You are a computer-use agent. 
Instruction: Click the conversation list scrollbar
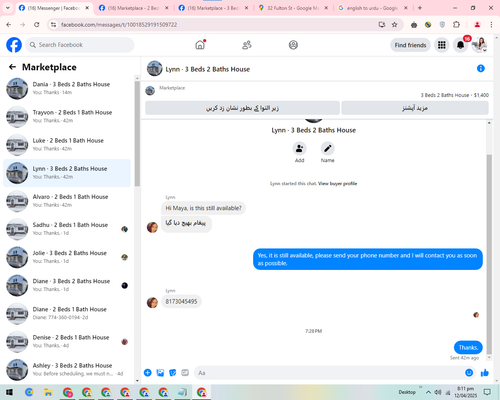[137, 133]
